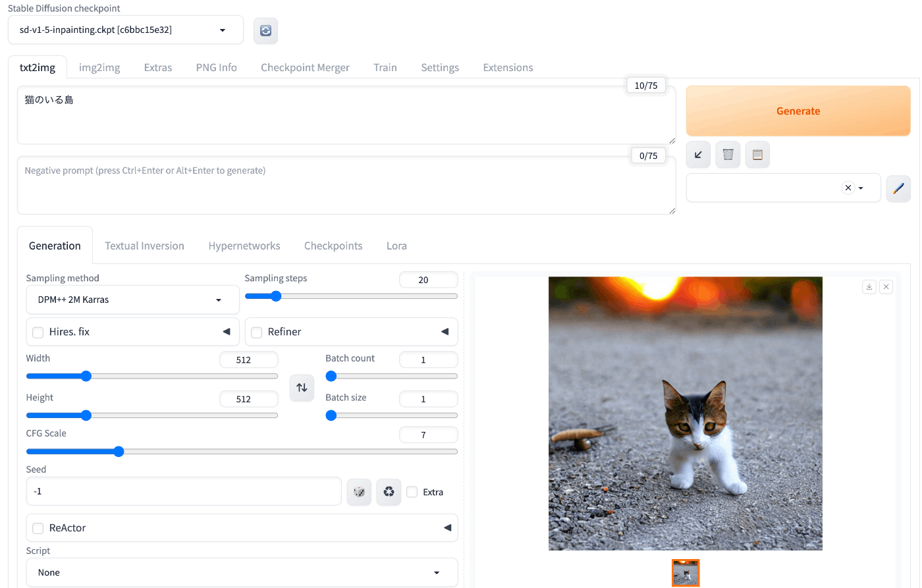Click the read-parameters arrow icon under Generate

(698, 155)
